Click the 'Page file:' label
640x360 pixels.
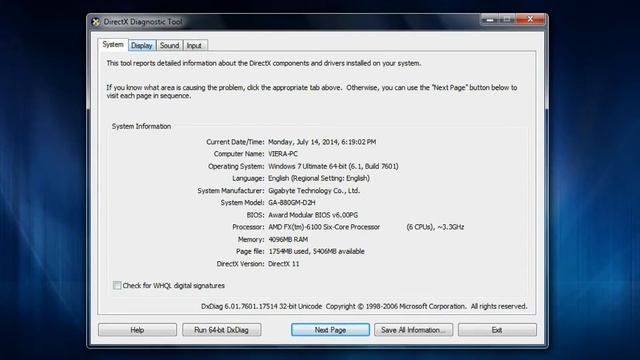250,251
